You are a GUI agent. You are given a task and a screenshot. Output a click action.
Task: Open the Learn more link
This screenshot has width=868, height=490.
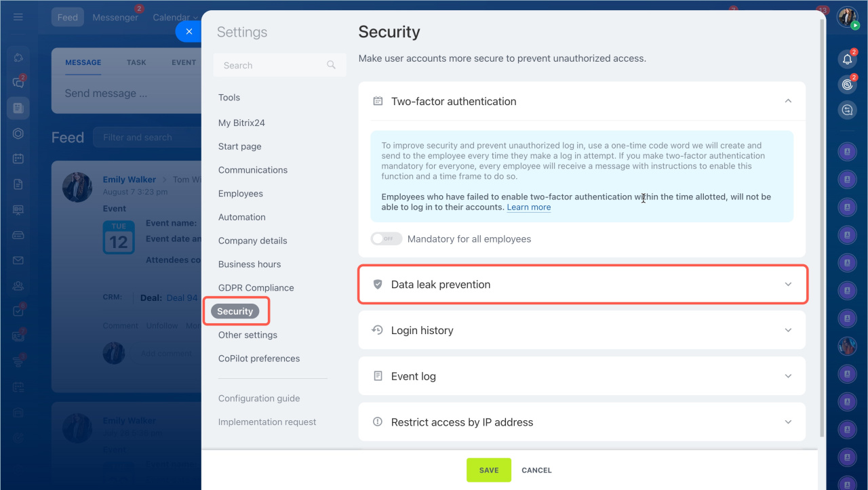[x=529, y=207]
